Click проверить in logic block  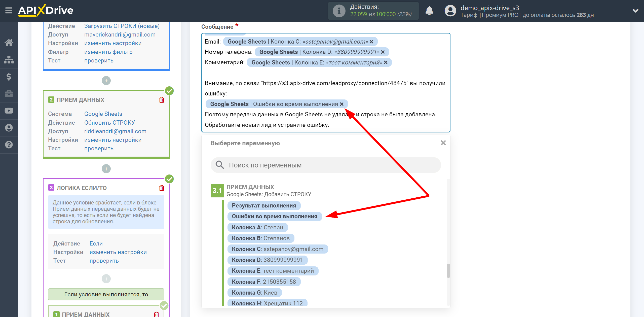[104, 261]
